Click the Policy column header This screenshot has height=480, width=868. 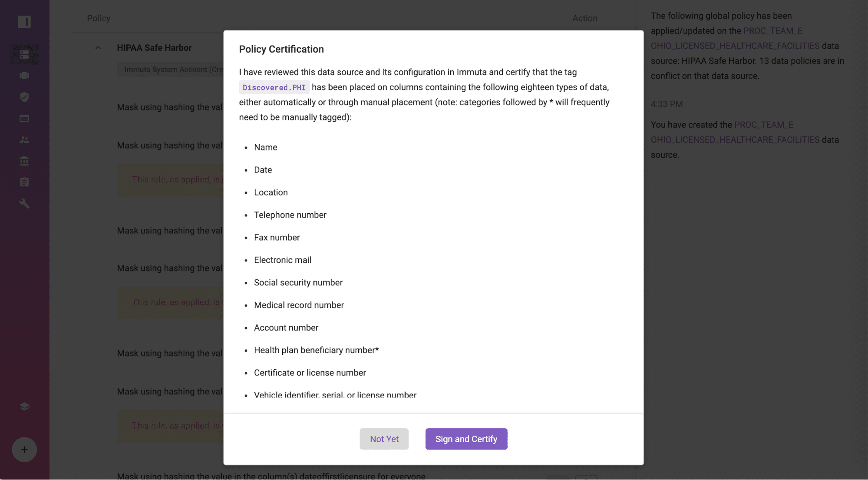(99, 18)
